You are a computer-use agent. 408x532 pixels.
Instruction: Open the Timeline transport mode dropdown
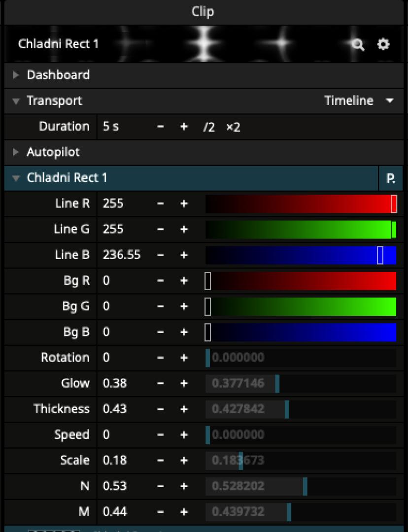(x=359, y=101)
